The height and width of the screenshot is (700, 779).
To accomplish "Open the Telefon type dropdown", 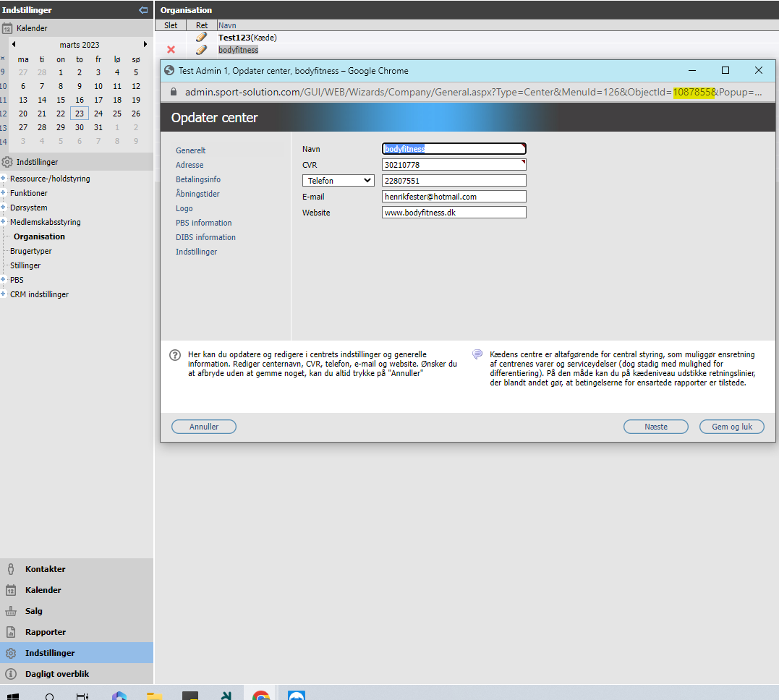I will [x=339, y=181].
